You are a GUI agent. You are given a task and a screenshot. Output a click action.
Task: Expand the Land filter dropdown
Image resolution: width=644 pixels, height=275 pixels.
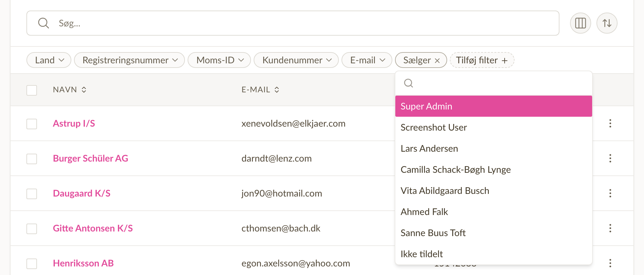pyautogui.click(x=49, y=60)
